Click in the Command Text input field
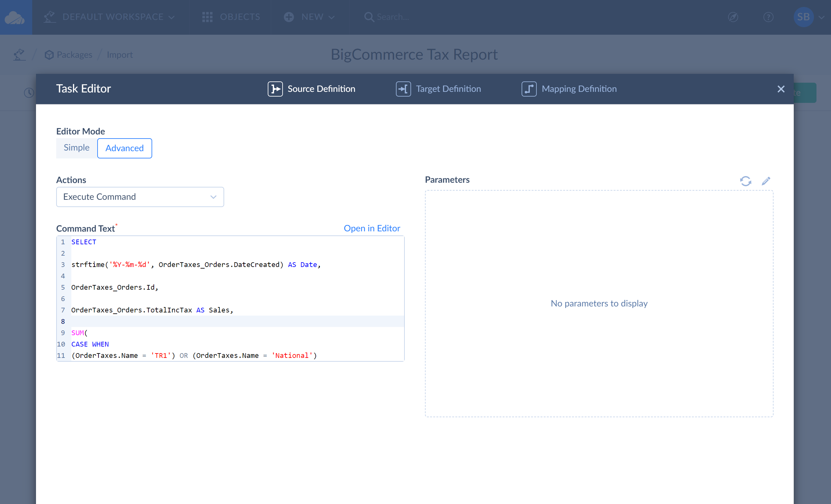The width and height of the screenshot is (831, 504). [x=230, y=299]
